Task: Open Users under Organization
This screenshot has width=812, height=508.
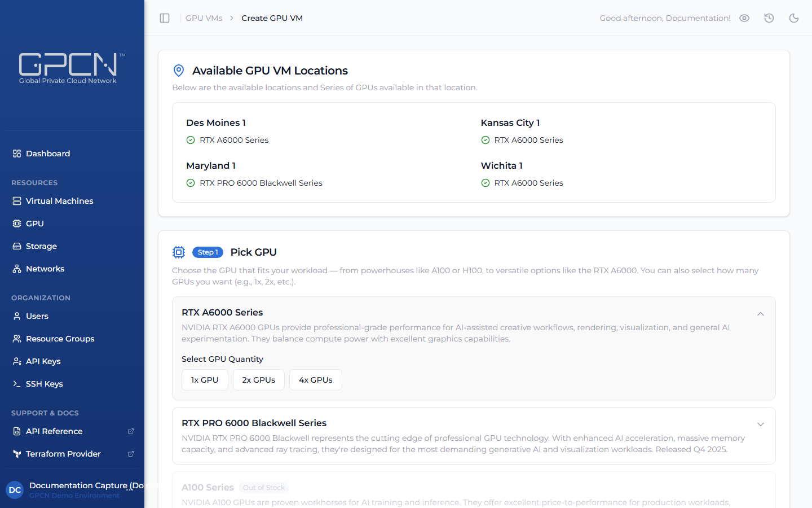Action: coord(72,316)
